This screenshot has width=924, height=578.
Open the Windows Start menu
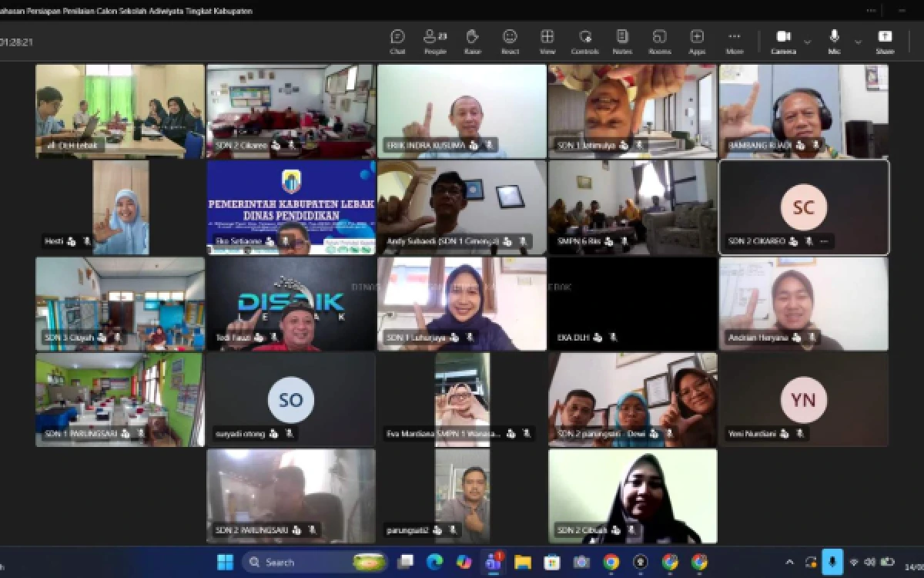225,563
